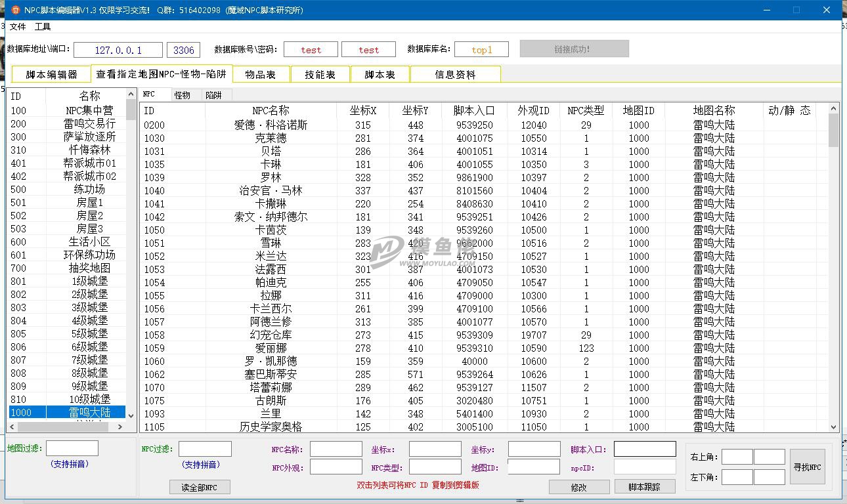
Task: Open the 工具 menu
Action: click(43, 26)
